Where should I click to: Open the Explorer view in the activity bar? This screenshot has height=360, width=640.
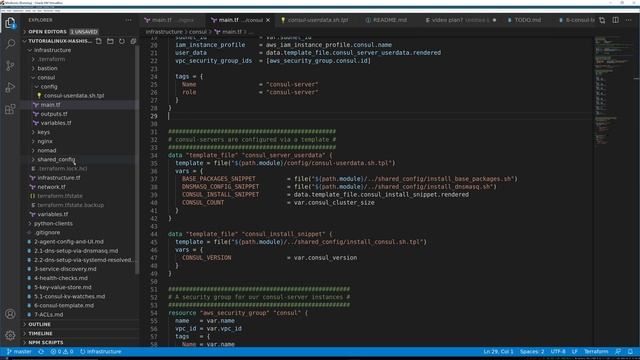pos(10,23)
